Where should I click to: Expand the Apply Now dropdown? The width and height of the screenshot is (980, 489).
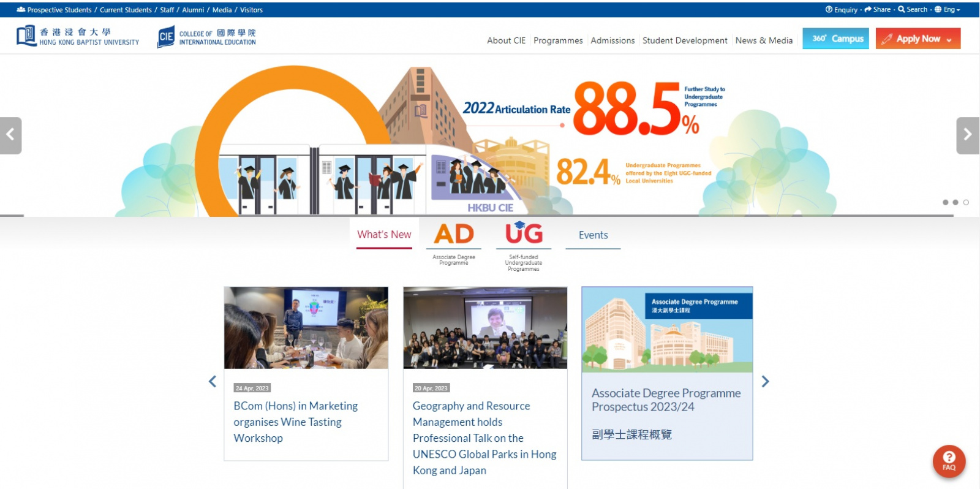point(918,39)
